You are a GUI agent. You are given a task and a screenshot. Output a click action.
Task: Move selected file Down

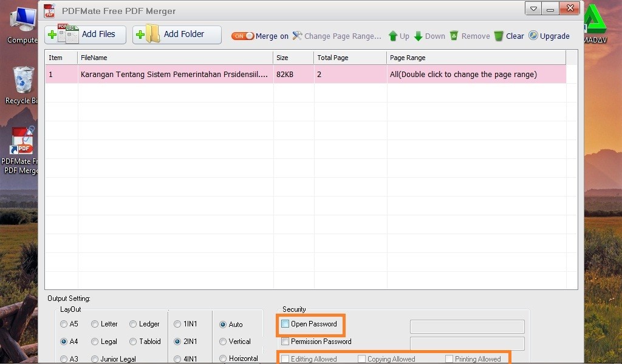pos(429,36)
